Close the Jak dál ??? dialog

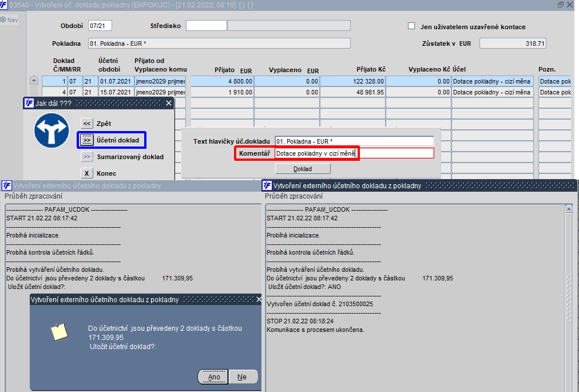[x=169, y=103]
